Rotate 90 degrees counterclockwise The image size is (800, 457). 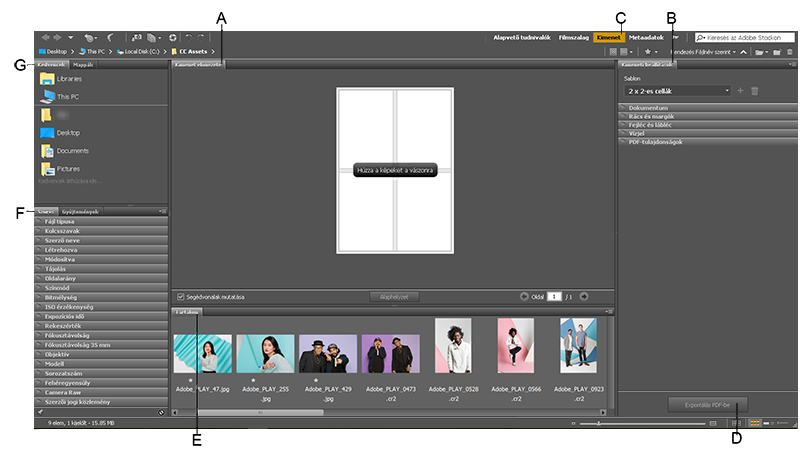(188, 38)
